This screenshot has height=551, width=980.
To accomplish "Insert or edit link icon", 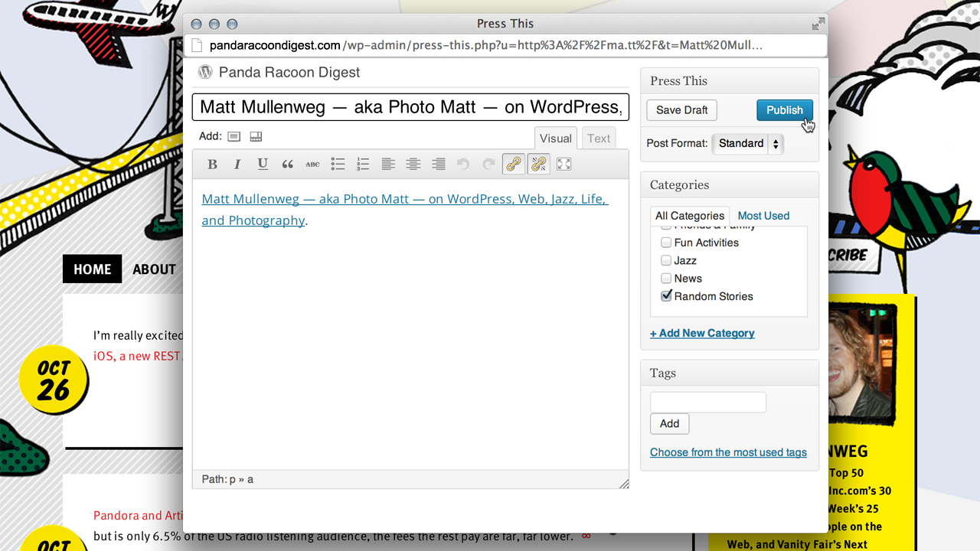I will [513, 164].
